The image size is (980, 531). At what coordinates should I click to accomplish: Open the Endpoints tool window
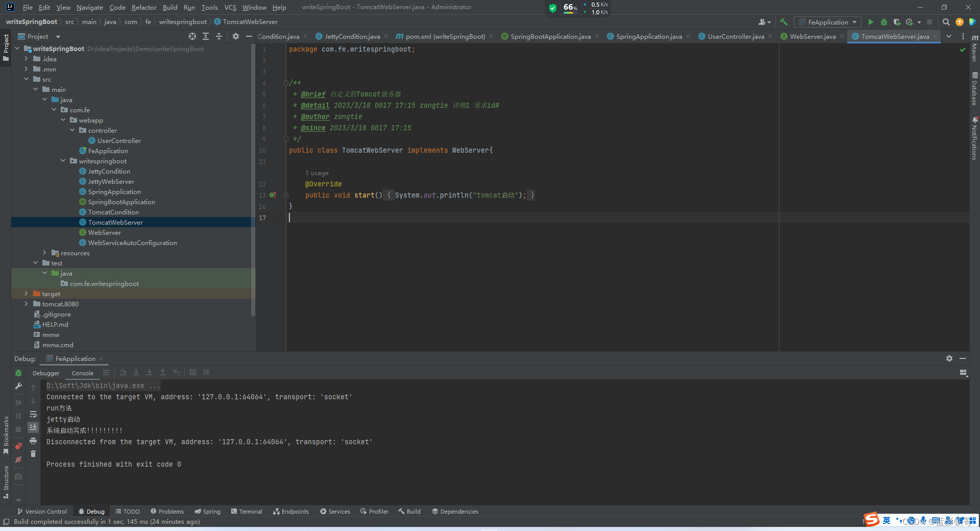click(291, 511)
